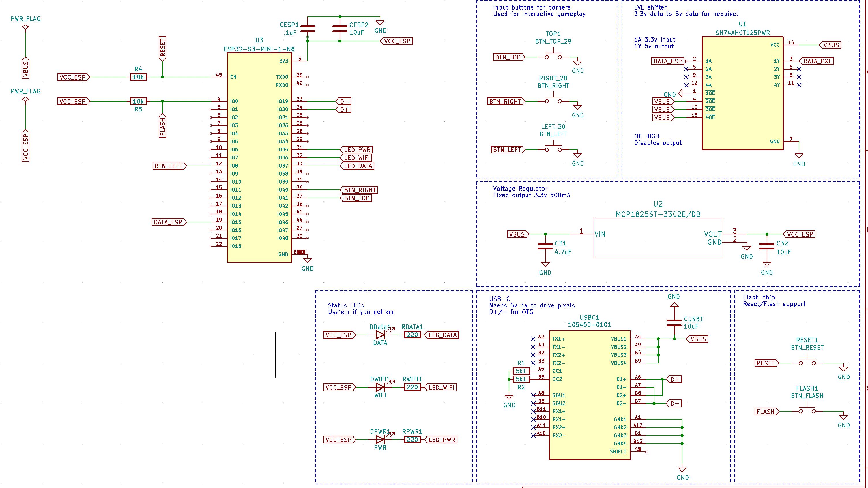This screenshot has width=868, height=488.
Task: Select the DData1 LED symbol
Action: coord(380,335)
